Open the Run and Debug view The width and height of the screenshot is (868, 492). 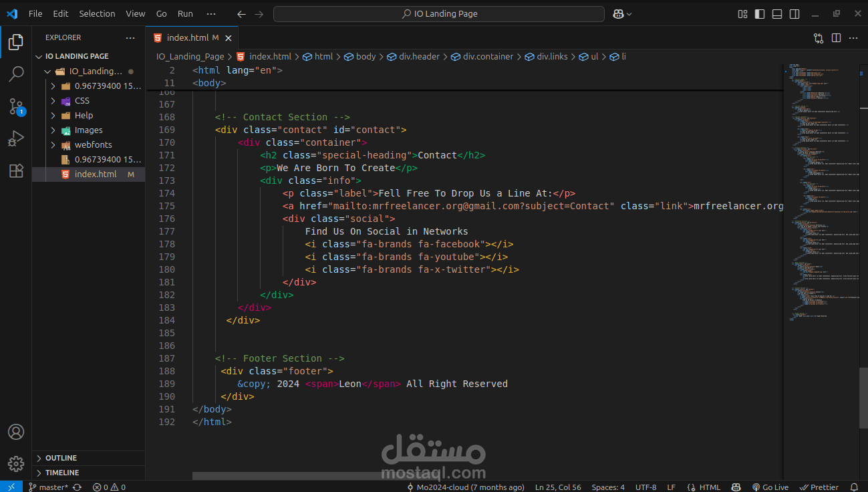16,138
